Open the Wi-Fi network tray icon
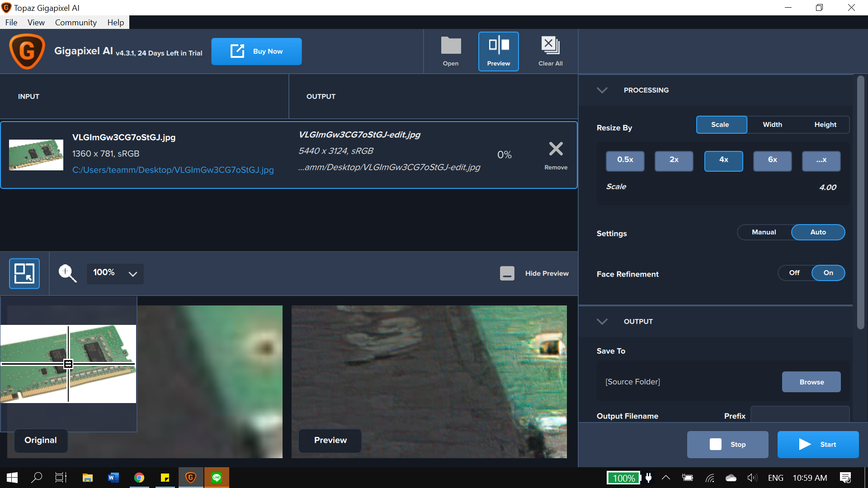Viewport: 868px width, 488px height. (710, 478)
